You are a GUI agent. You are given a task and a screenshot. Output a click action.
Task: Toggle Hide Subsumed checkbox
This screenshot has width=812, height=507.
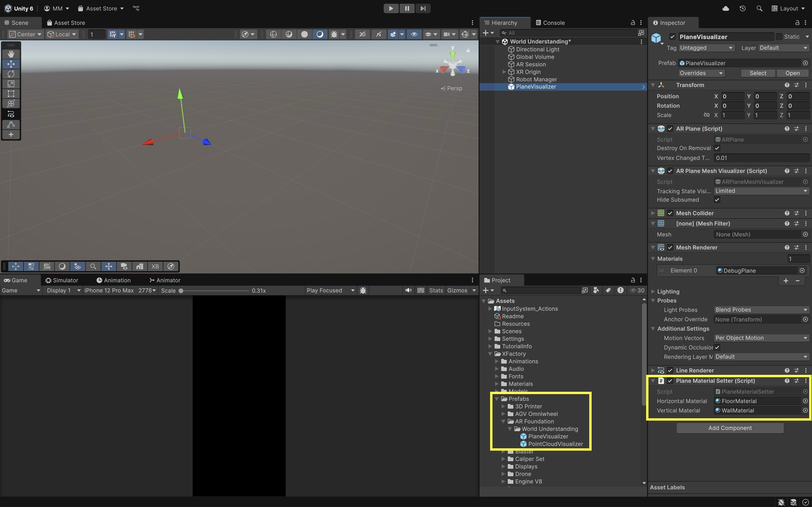717,200
